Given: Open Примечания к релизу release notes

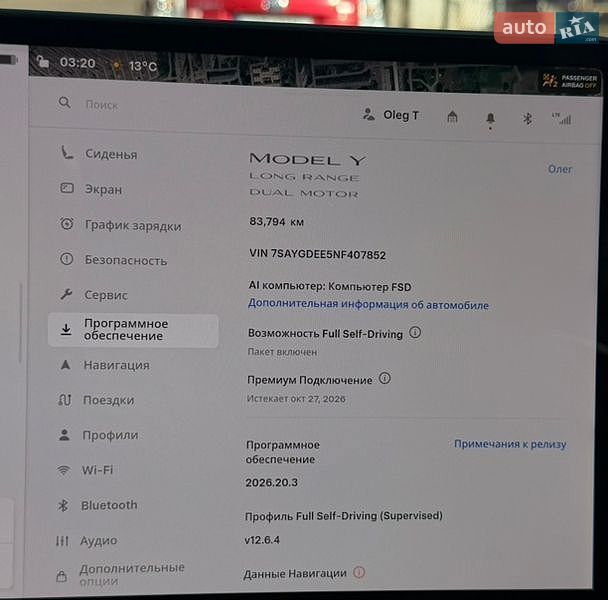Looking at the screenshot, I should pyautogui.click(x=510, y=444).
